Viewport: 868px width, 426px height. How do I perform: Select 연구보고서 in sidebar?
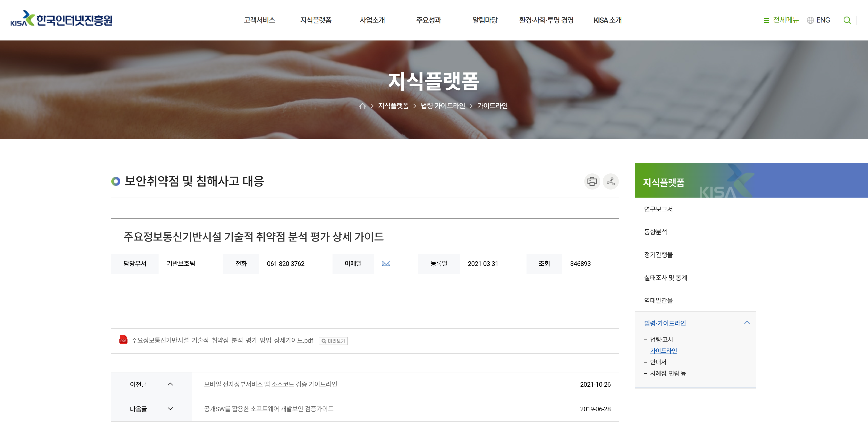pos(658,209)
